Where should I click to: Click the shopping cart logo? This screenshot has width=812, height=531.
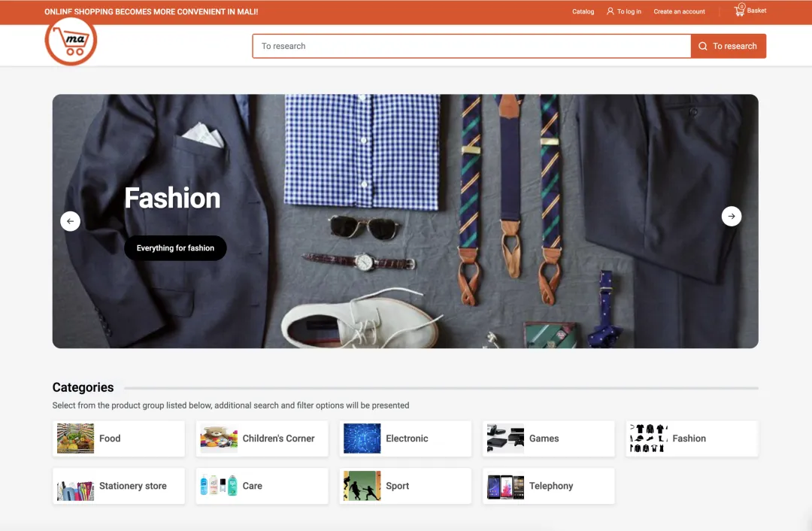pyautogui.click(x=71, y=41)
